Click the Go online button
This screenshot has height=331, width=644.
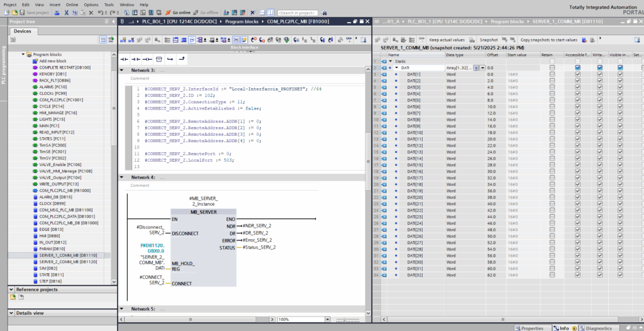(178, 13)
